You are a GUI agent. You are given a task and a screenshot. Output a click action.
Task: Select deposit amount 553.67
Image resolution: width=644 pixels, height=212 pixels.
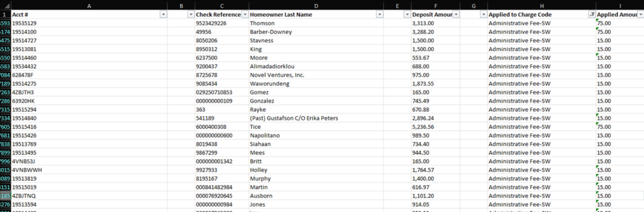[x=435, y=58]
